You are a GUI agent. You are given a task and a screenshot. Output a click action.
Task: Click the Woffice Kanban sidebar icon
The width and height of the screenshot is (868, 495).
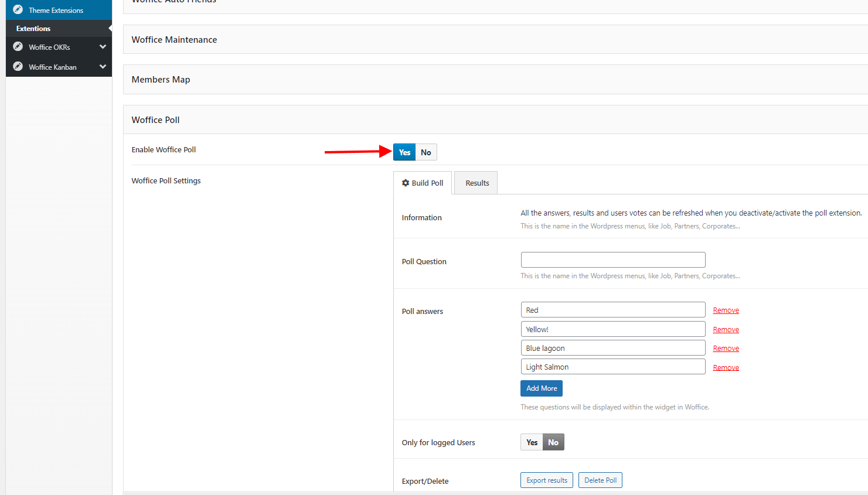tap(18, 67)
